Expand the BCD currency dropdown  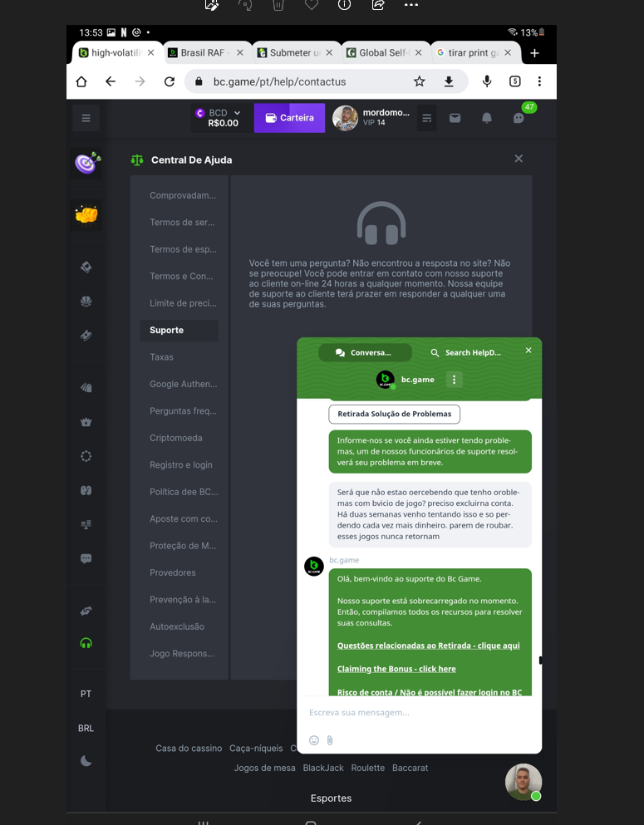pyautogui.click(x=218, y=118)
